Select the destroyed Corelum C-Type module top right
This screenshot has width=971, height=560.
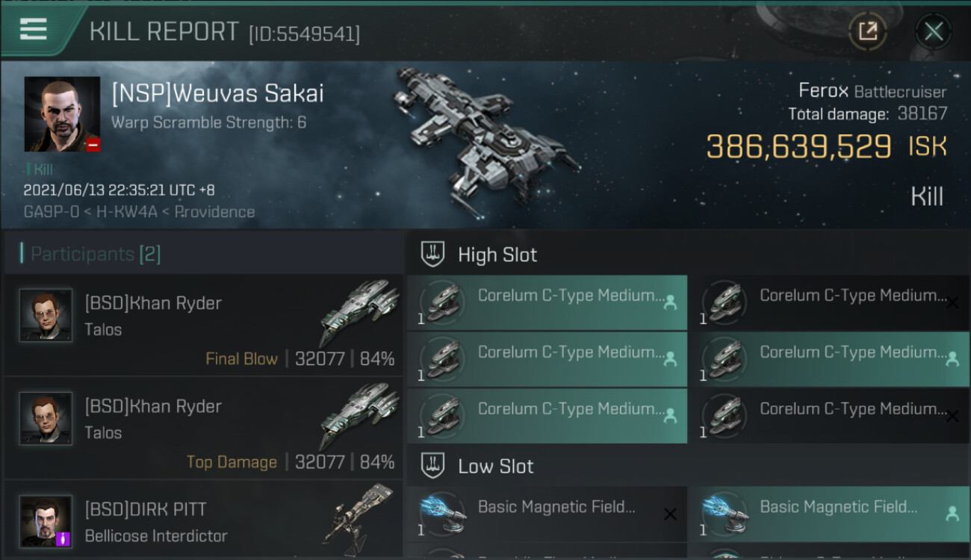(x=829, y=302)
